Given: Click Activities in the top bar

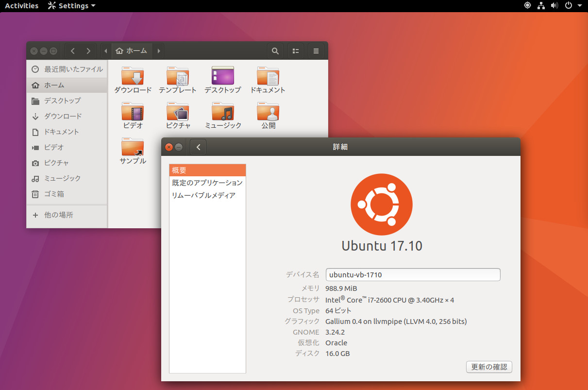Looking at the screenshot, I should (x=21, y=5).
